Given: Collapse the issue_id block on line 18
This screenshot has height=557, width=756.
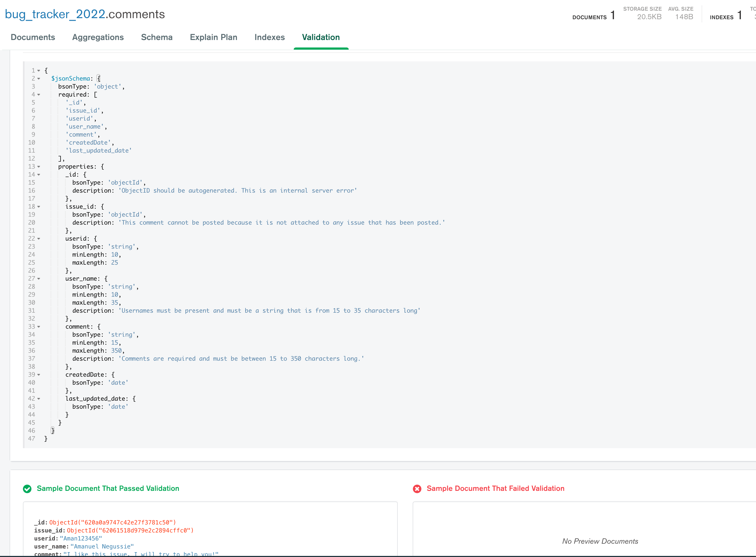Looking at the screenshot, I should [39, 207].
